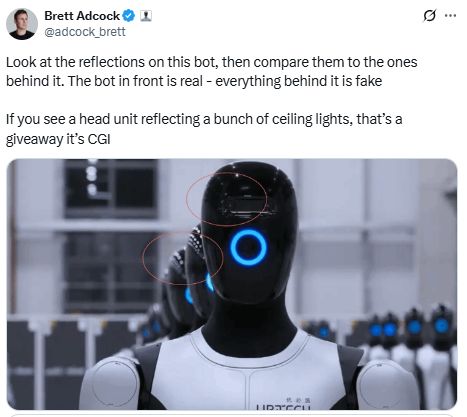
Task: Click the front robot's left shoulder joint
Action: click(x=110, y=383)
